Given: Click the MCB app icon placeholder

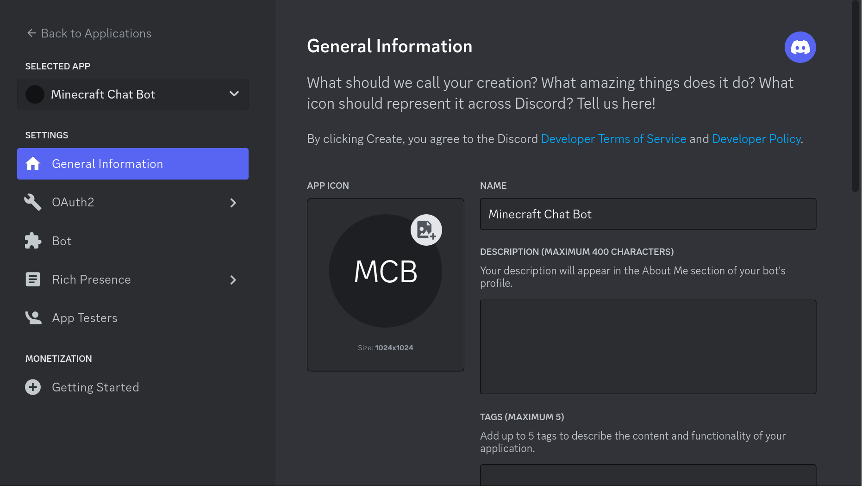Looking at the screenshot, I should coord(385,271).
